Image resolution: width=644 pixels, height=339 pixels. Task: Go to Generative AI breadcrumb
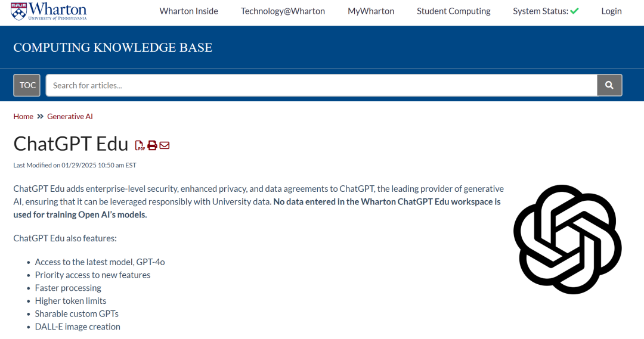coord(70,117)
